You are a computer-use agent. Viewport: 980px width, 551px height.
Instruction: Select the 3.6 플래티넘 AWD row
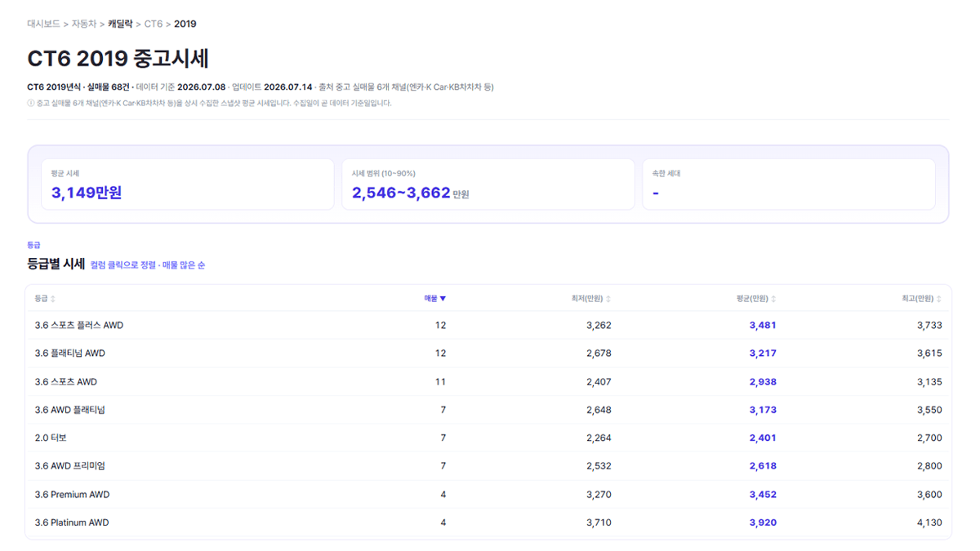pos(488,353)
